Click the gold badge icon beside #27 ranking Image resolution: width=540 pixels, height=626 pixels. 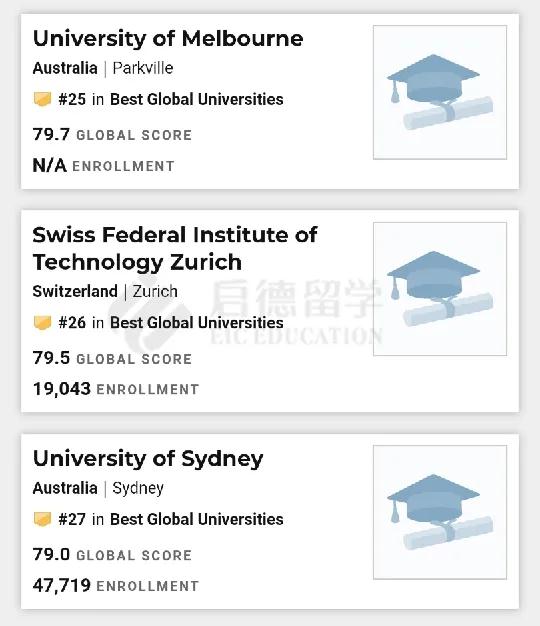pyautogui.click(x=42, y=519)
